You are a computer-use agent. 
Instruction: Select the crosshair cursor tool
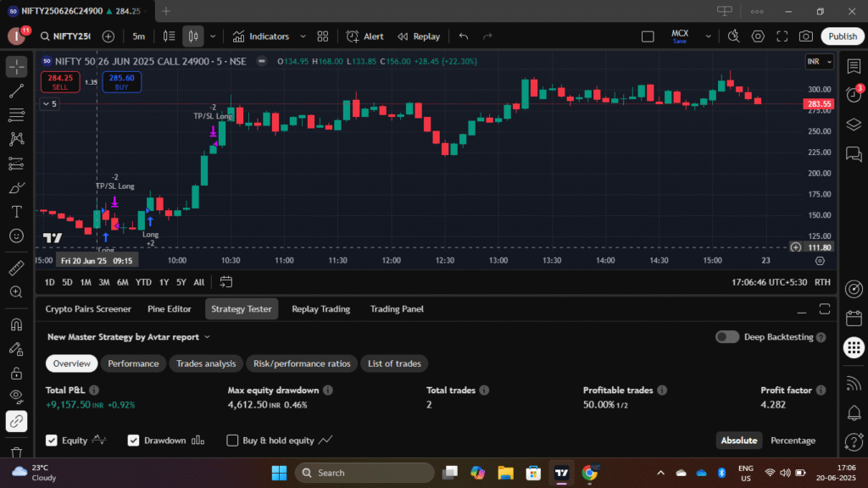click(17, 67)
